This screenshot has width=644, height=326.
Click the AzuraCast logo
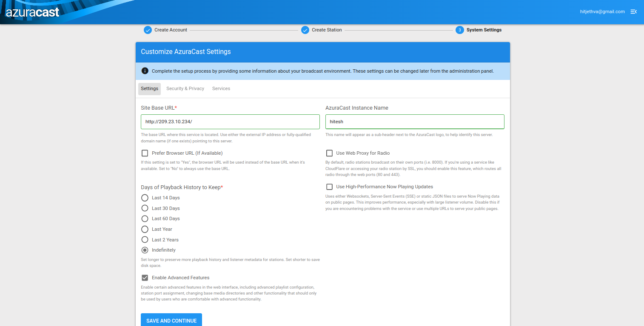32,12
